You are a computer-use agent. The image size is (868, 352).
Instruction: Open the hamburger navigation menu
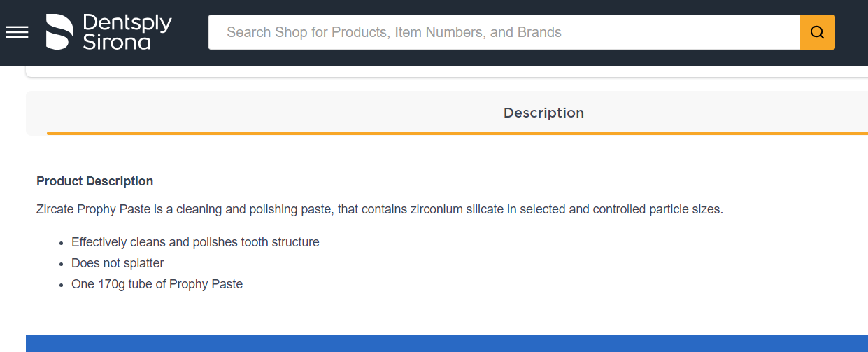point(17,32)
